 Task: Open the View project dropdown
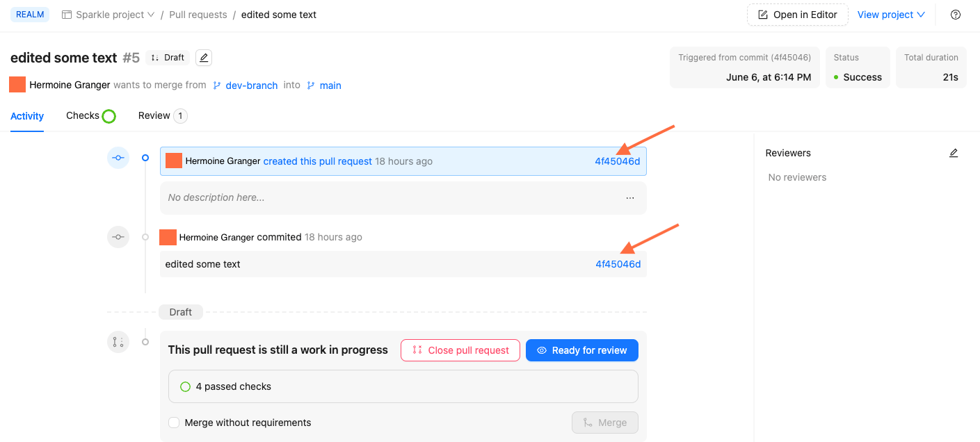point(891,15)
